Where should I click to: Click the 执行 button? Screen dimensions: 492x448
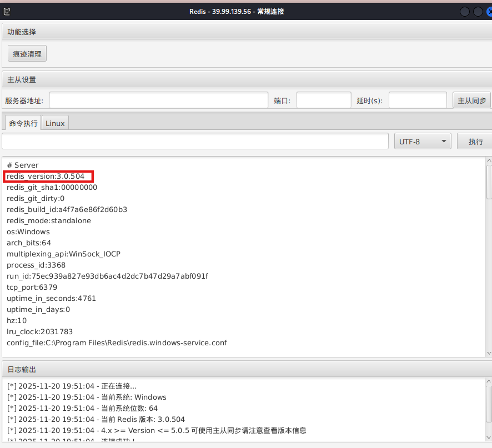point(475,142)
